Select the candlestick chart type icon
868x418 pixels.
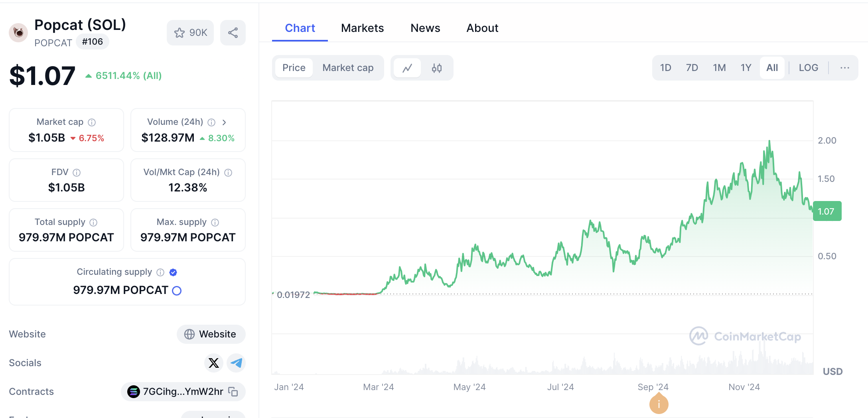pyautogui.click(x=437, y=68)
